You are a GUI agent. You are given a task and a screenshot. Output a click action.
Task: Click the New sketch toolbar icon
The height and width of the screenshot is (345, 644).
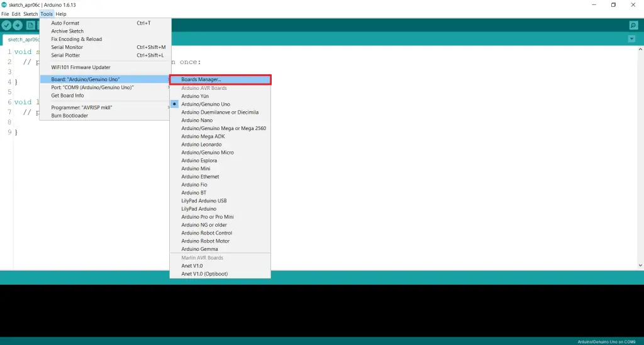[x=31, y=25]
